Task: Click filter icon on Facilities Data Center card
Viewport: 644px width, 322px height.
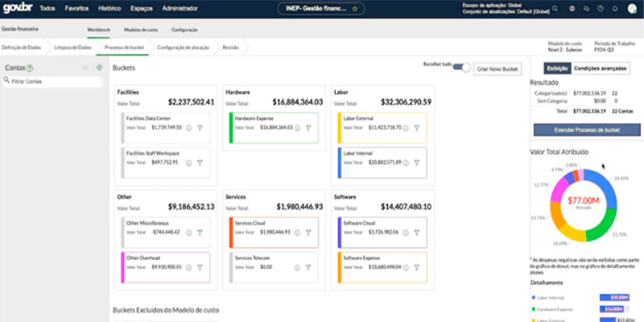Action: point(200,128)
